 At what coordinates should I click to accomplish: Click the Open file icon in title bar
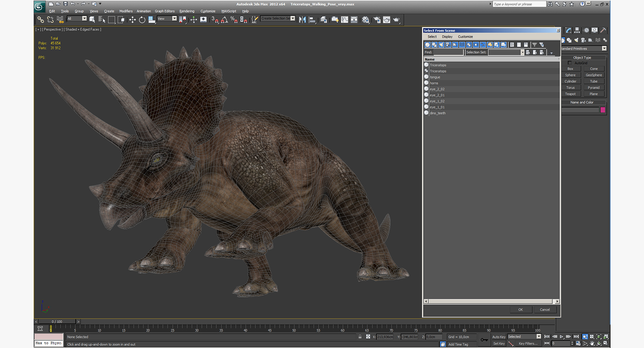tap(58, 4)
